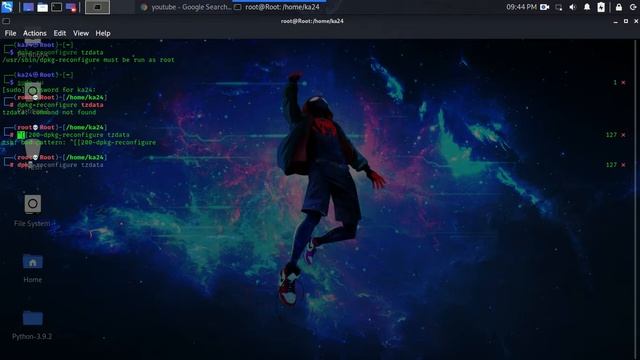Open the log out session icon

(633, 7)
